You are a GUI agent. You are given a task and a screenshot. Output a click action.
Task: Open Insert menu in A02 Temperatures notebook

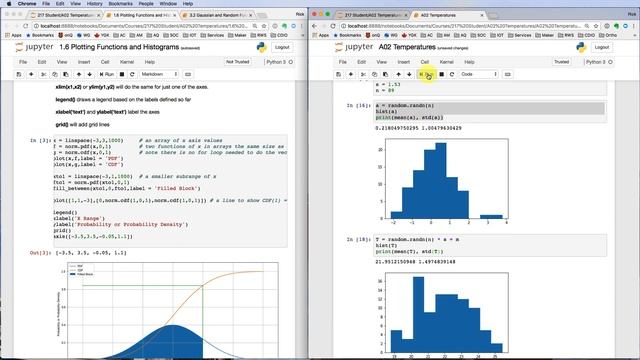click(403, 62)
